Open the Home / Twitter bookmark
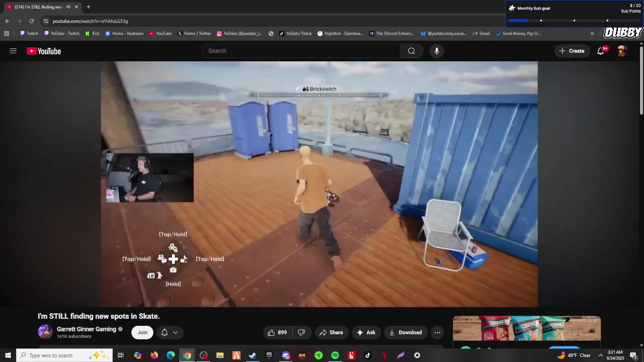644x362 pixels. click(x=194, y=34)
